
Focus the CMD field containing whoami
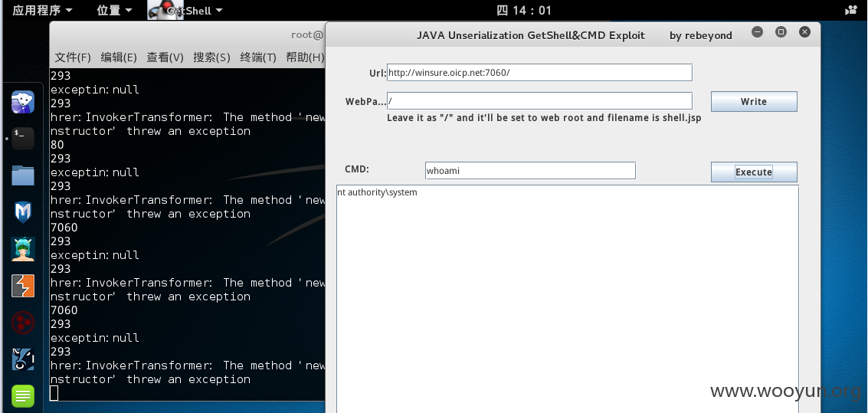tap(530, 171)
